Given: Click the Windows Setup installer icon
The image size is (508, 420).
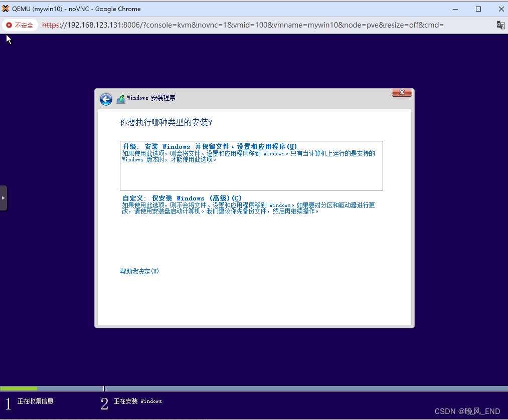Looking at the screenshot, I should coord(121,99).
